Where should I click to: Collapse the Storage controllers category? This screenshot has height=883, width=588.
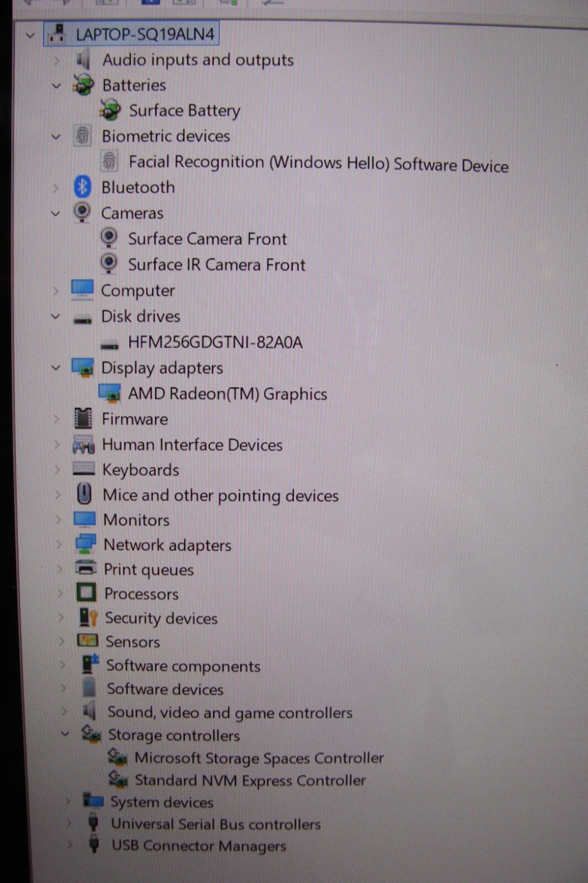point(65,734)
